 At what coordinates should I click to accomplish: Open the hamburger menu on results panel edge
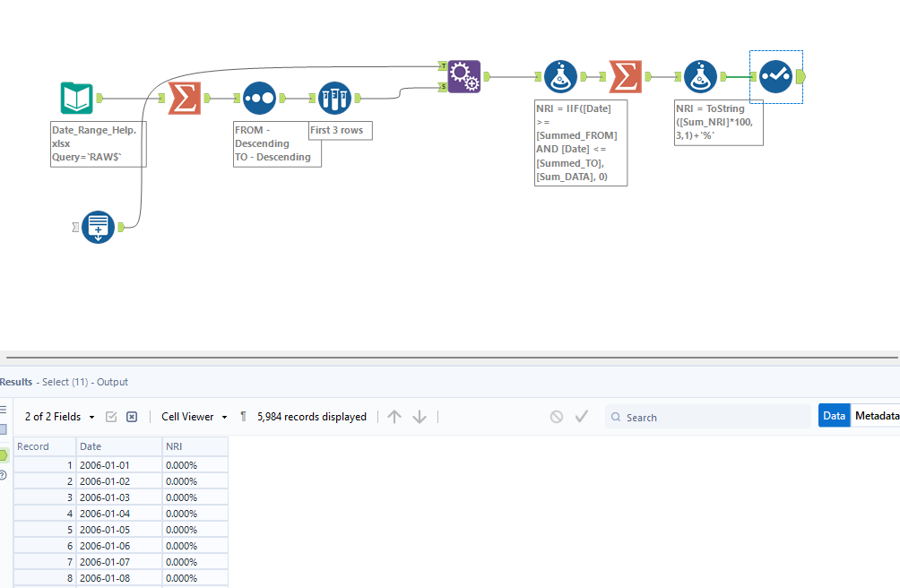5,408
